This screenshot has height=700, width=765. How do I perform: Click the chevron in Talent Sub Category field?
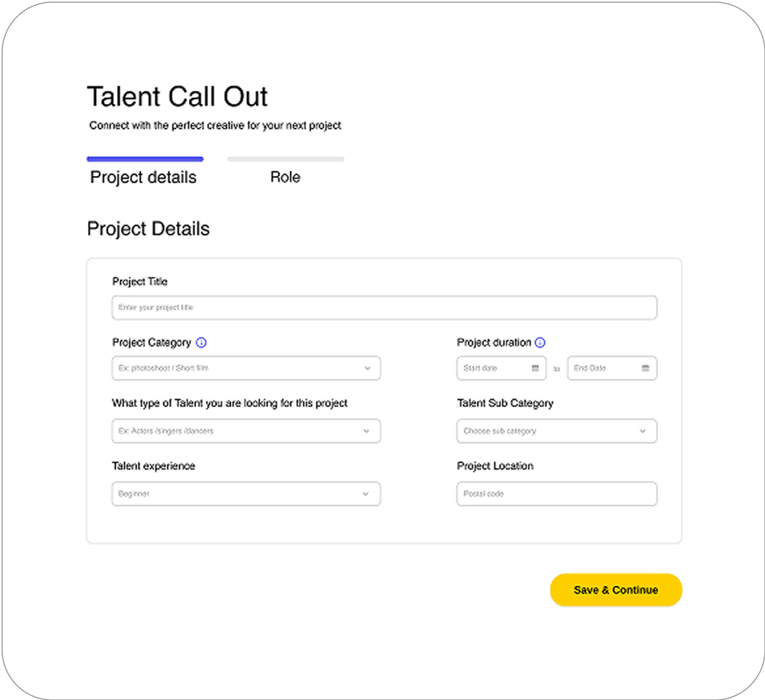pos(642,431)
